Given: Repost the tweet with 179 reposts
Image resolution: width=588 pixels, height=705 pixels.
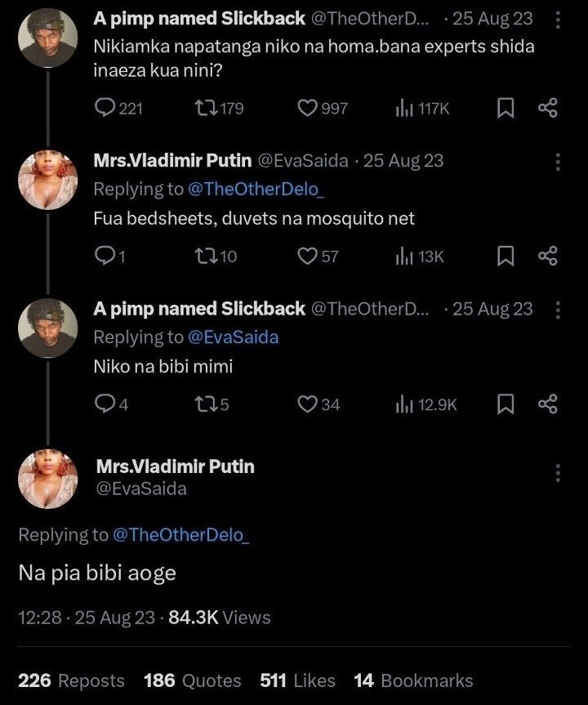Looking at the screenshot, I should click(219, 108).
